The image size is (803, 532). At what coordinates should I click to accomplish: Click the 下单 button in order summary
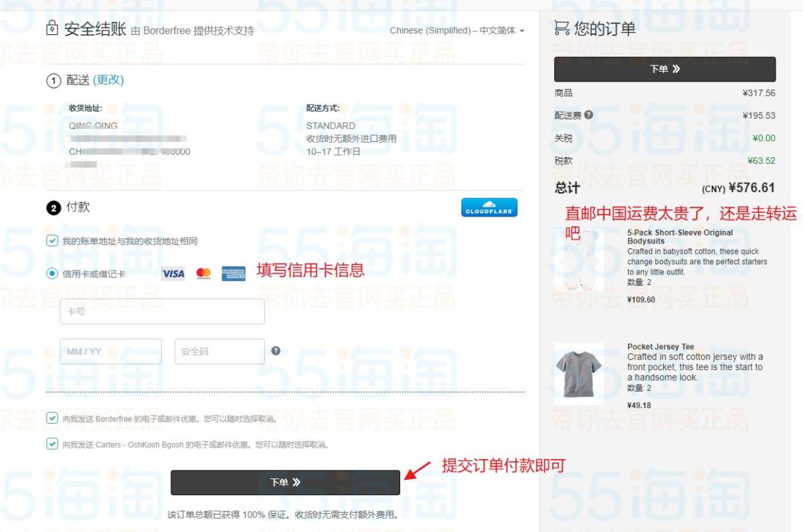[664, 69]
